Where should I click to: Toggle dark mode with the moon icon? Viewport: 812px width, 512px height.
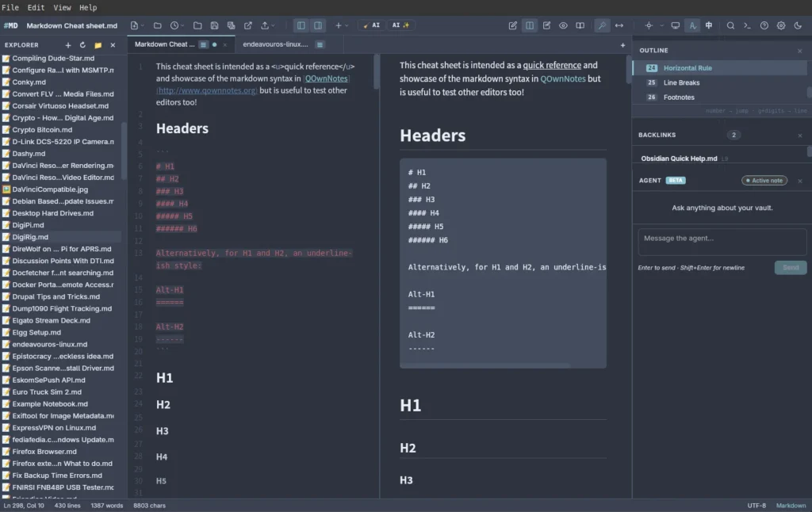798,25
